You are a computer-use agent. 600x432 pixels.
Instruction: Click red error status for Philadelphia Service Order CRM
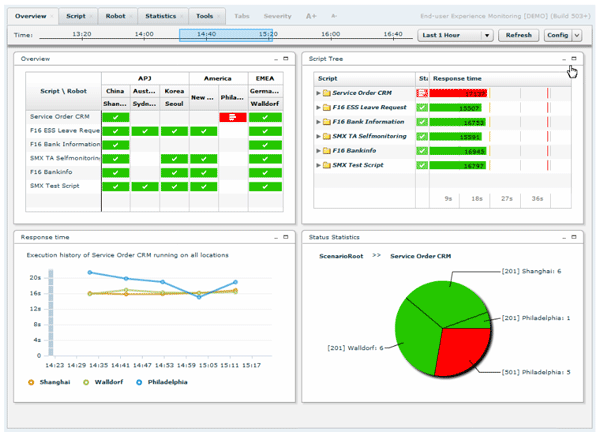(233, 117)
